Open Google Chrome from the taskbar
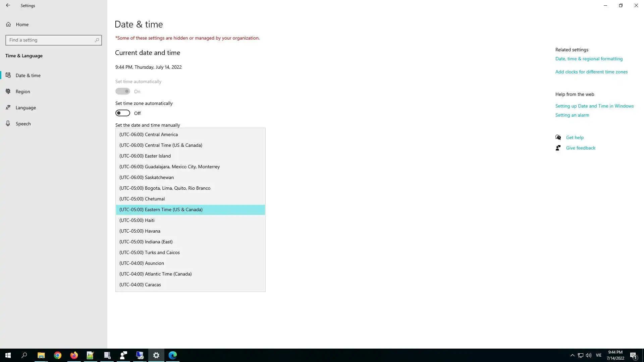The width and height of the screenshot is (644, 362). 58,355
